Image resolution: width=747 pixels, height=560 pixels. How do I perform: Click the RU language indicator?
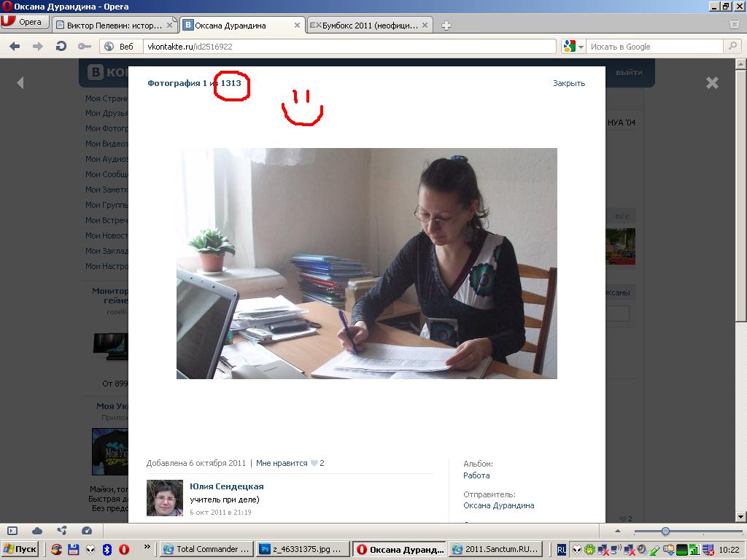[x=562, y=550]
